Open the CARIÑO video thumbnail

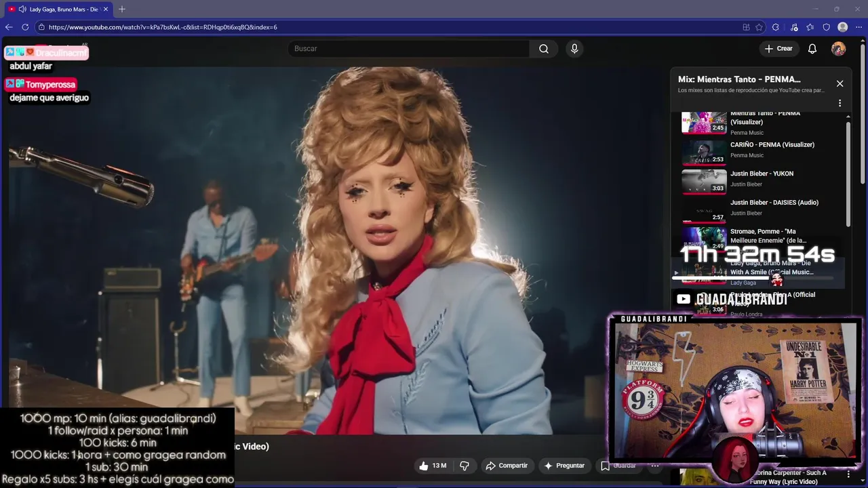tap(704, 152)
